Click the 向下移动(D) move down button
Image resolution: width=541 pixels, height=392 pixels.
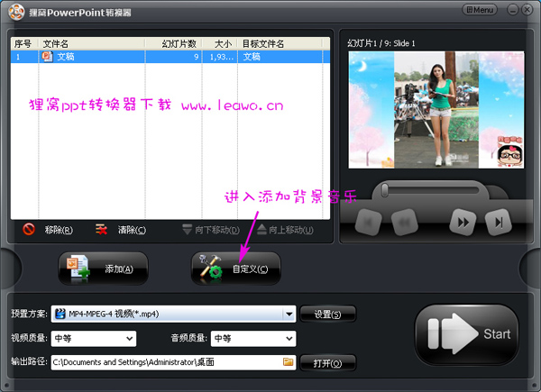click(x=211, y=230)
